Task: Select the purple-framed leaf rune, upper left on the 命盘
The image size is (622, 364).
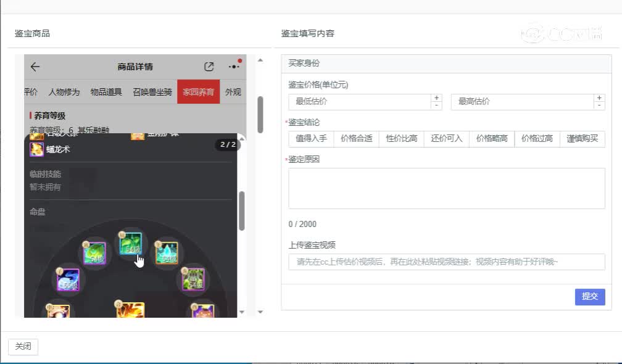Action: [94, 252]
